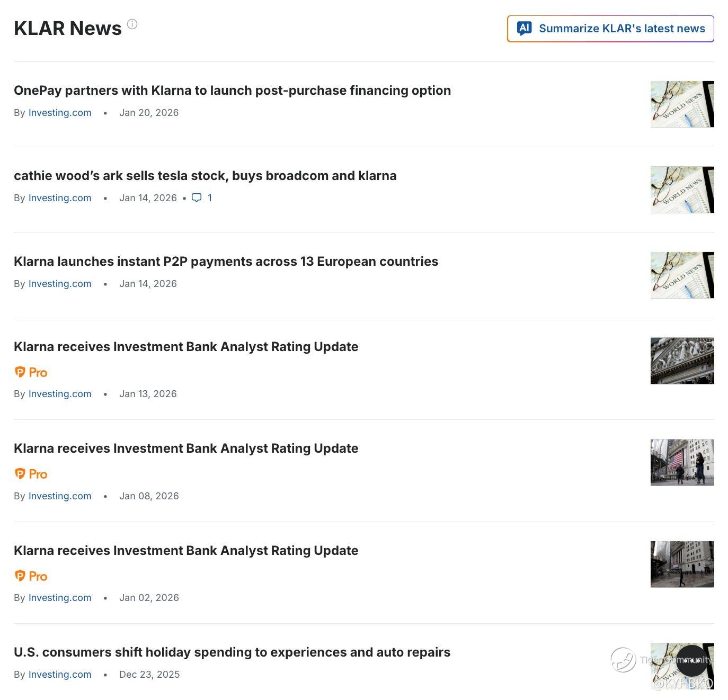Click Investing.com author link on Jan 08 article

pyautogui.click(x=60, y=496)
